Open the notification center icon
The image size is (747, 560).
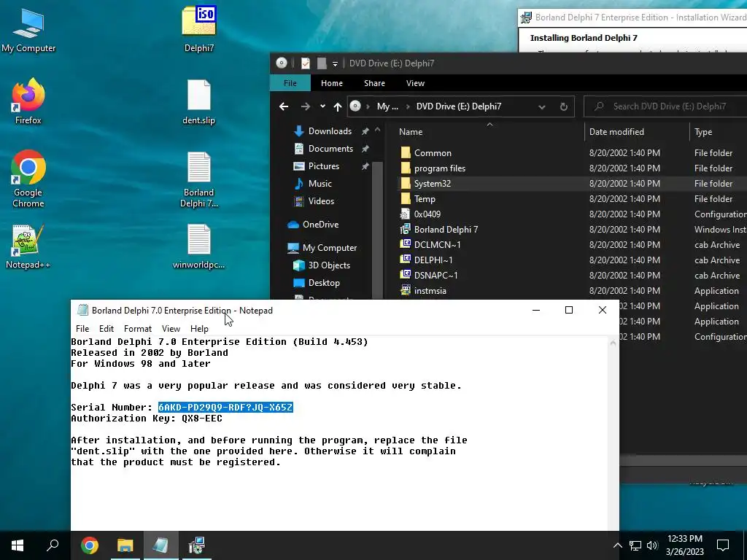coord(723,545)
